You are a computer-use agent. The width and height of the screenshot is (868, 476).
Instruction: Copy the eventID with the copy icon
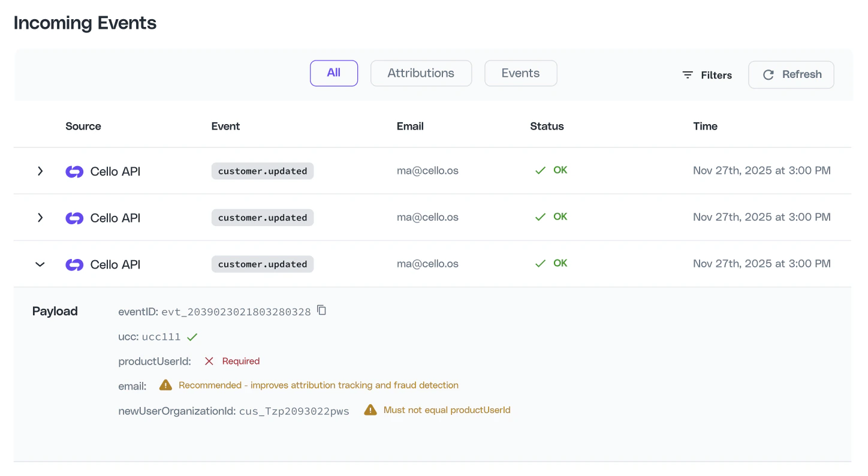pyautogui.click(x=322, y=310)
